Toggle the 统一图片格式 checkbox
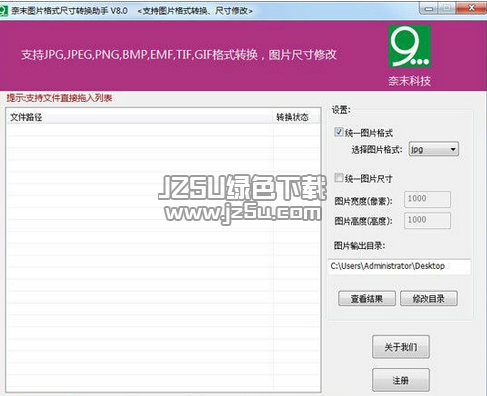 339,132
